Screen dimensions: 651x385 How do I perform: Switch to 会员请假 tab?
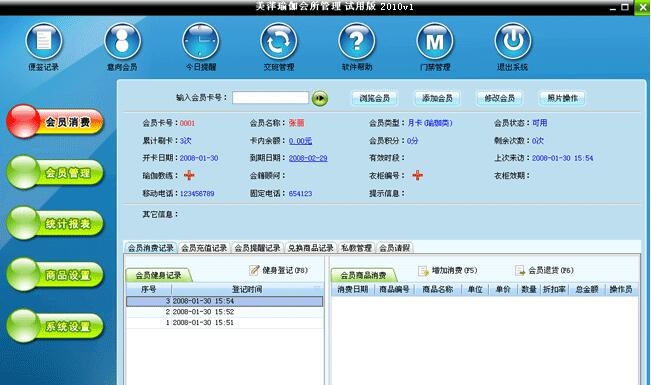pyautogui.click(x=394, y=248)
